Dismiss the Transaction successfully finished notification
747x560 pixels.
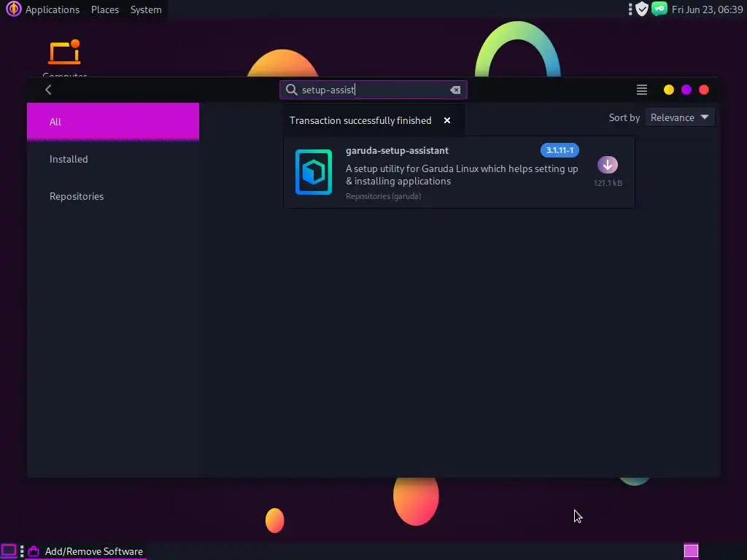coord(447,120)
